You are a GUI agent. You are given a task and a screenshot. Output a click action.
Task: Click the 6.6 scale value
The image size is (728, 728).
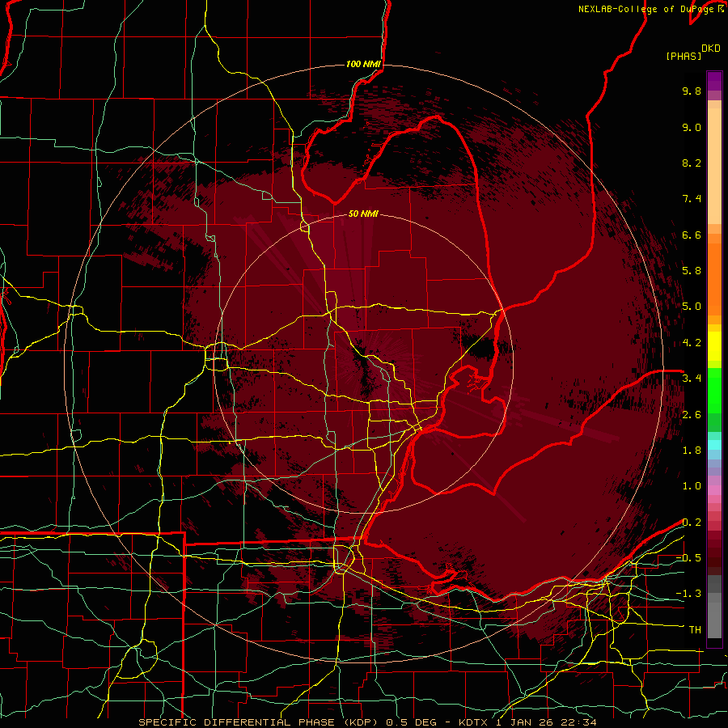click(x=692, y=235)
